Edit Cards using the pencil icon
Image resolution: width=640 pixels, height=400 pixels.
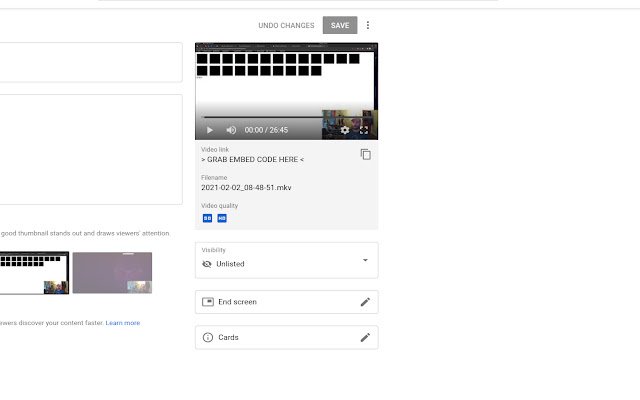(x=365, y=338)
